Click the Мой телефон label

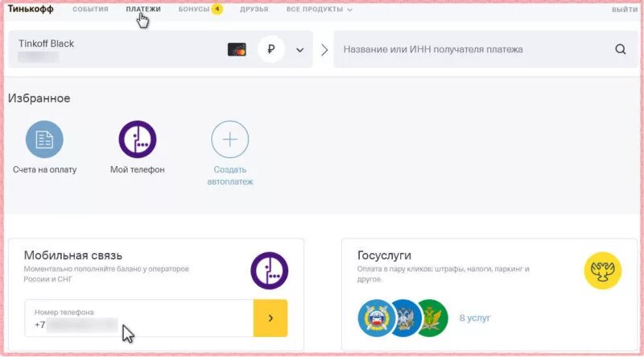pyautogui.click(x=138, y=169)
